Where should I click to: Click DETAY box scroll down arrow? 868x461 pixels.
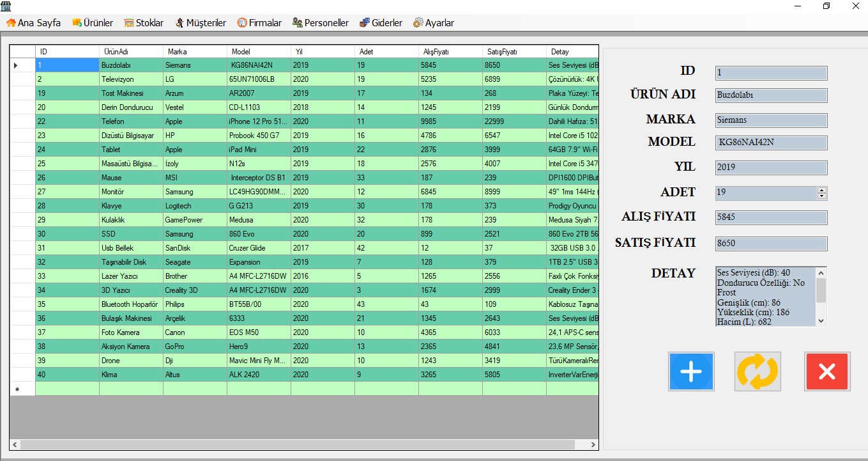pyautogui.click(x=821, y=321)
